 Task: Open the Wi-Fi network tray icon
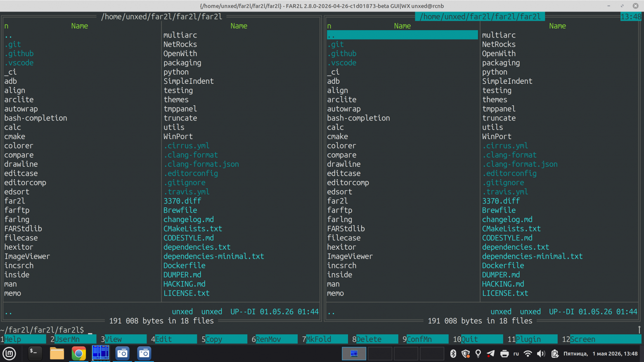pos(528,354)
